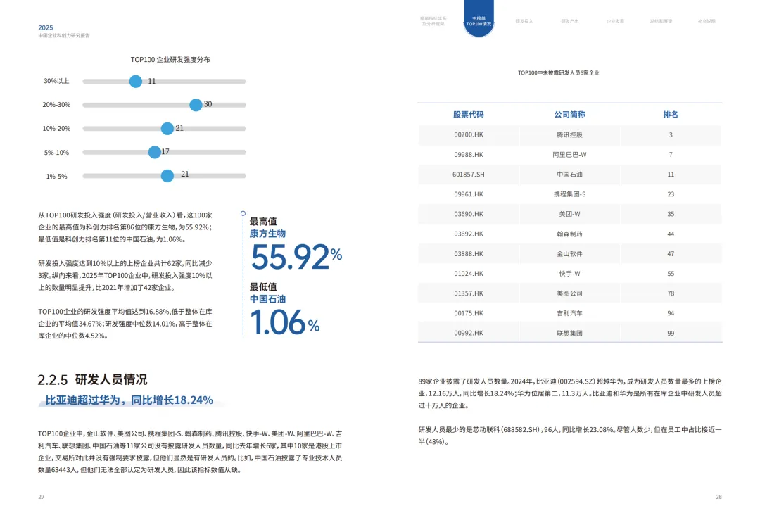The height and width of the screenshot is (532, 760).
Task: Click the table title TOP100中未披露研发人员6家企业
Action: pyautogui.click(x=558, y=72)
